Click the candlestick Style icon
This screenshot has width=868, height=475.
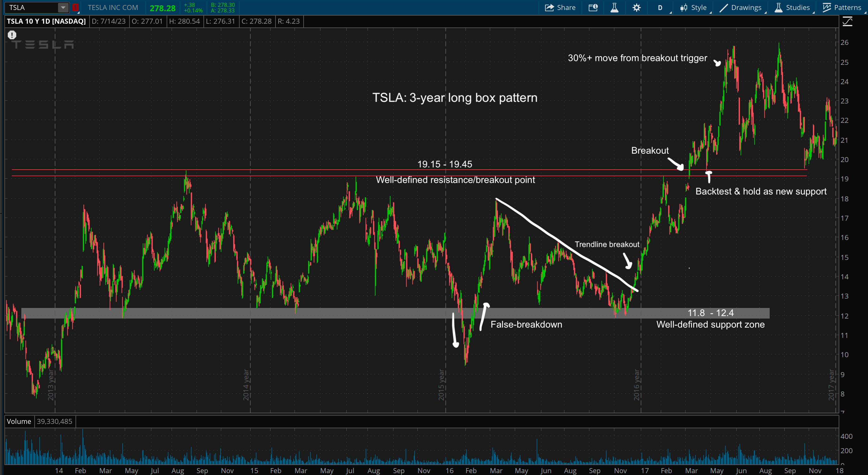tap(683, 7)
